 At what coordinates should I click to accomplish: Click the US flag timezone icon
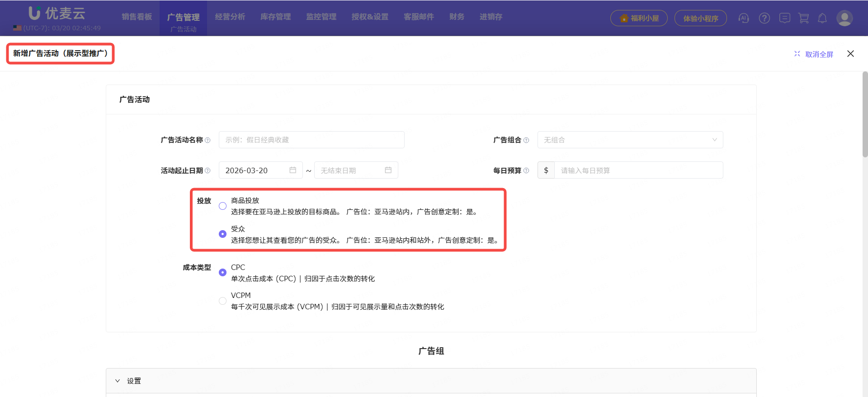17,28
